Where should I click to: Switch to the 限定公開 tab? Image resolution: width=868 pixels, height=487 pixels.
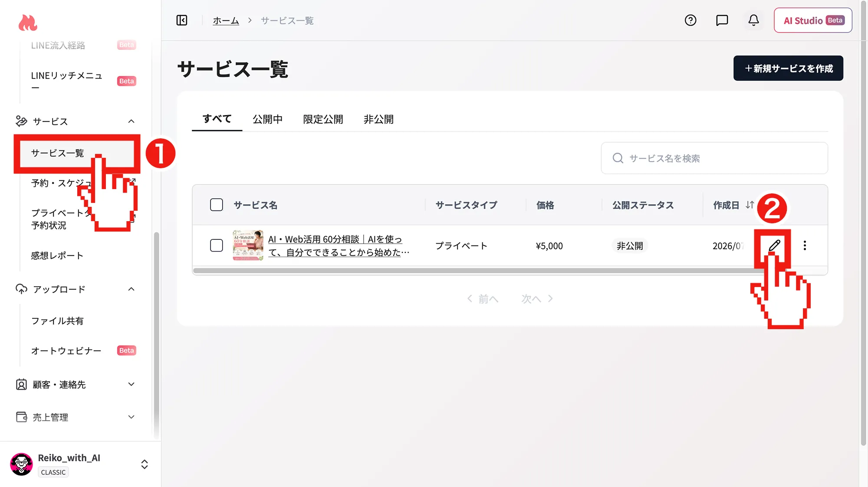click(323, 119)
